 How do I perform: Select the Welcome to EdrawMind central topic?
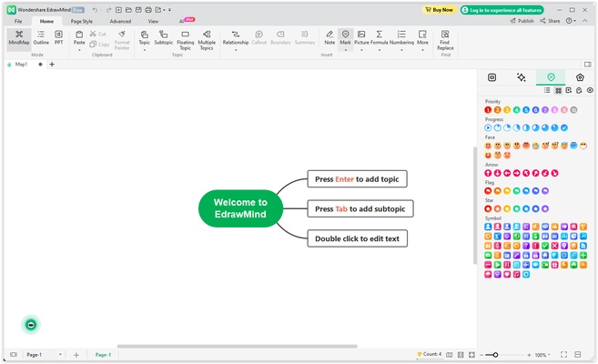tap(240, 208)
